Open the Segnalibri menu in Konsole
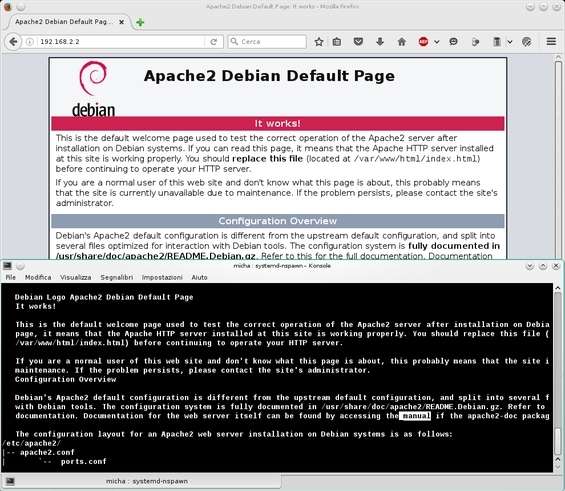The image size is (565, 491). pyautogui.click(x=117, y=277)
